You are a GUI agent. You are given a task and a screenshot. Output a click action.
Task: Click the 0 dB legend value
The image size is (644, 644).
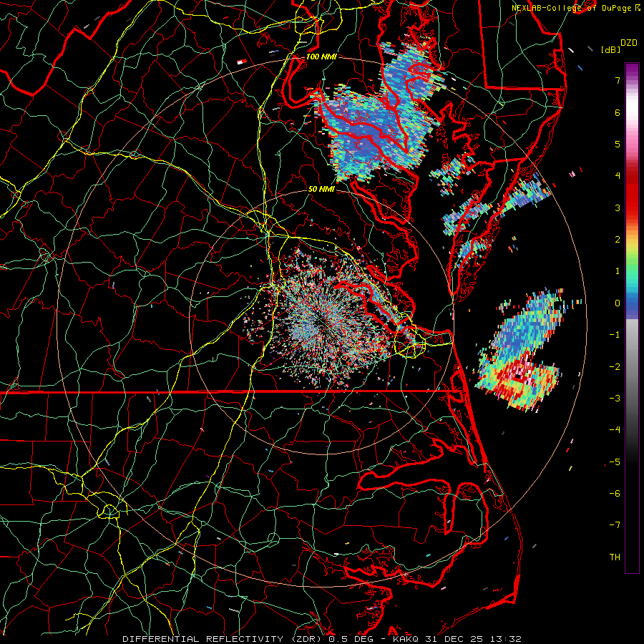pyautogui.click(x=618, y=303)
